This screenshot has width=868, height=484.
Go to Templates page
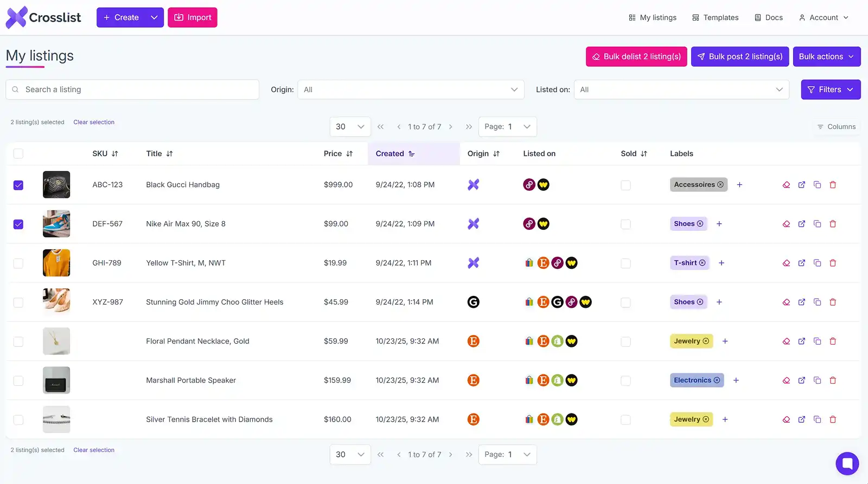pos(716,18)
